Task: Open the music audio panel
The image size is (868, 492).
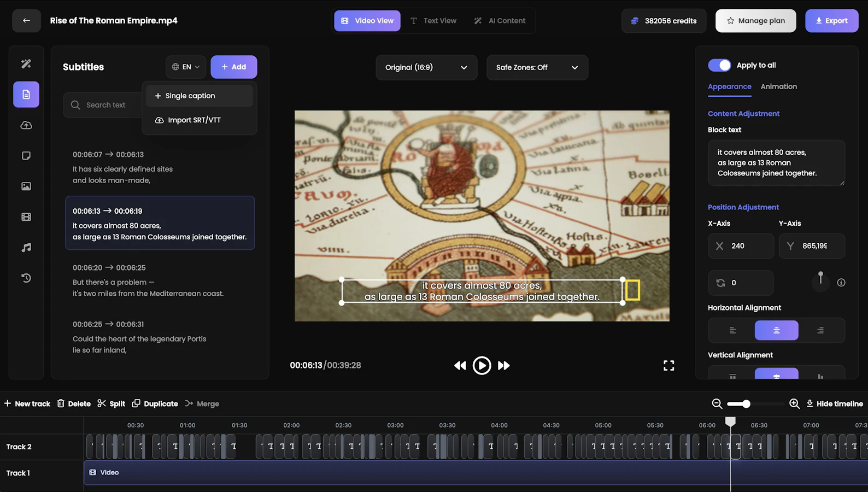Action: click(x=26, y=248)
